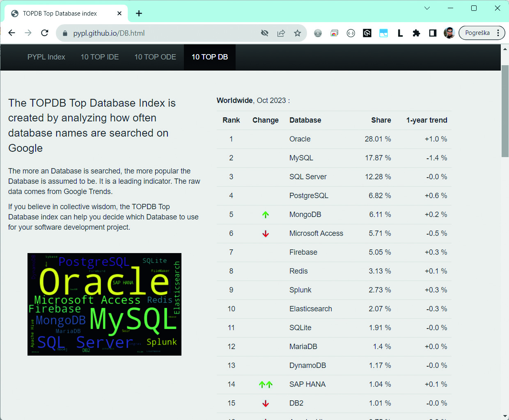Switch to the PYPL Index tab
509x420 pixels.
(x=46, y=57)
